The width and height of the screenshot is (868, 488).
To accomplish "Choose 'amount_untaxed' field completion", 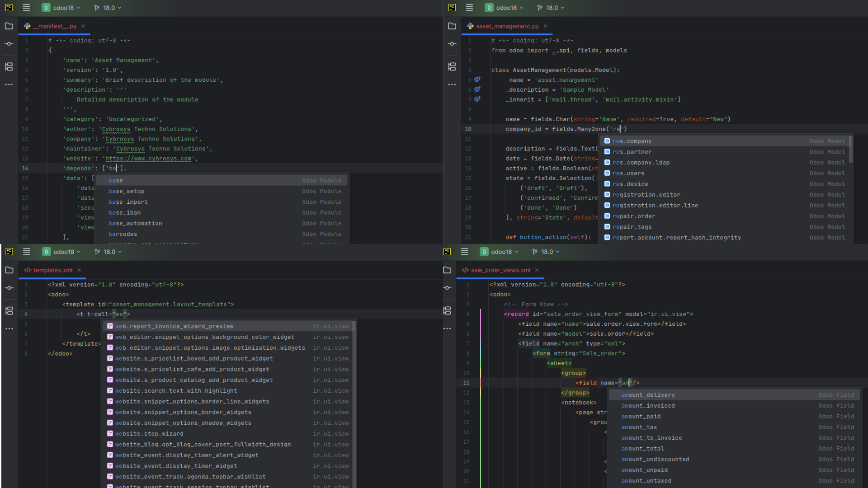I will click(734, 481).
